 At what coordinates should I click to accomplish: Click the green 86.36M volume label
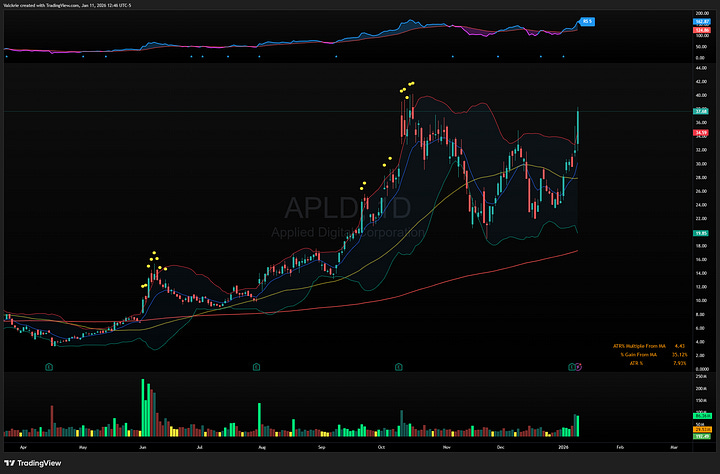click(702, 416)
